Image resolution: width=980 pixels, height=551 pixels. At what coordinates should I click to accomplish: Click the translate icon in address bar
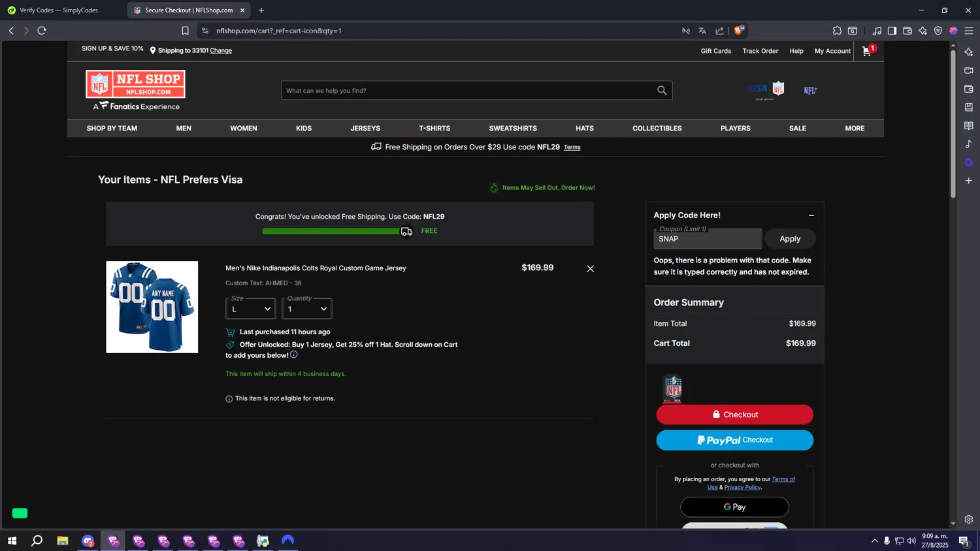pyautogui.click(x=702, y=31)
